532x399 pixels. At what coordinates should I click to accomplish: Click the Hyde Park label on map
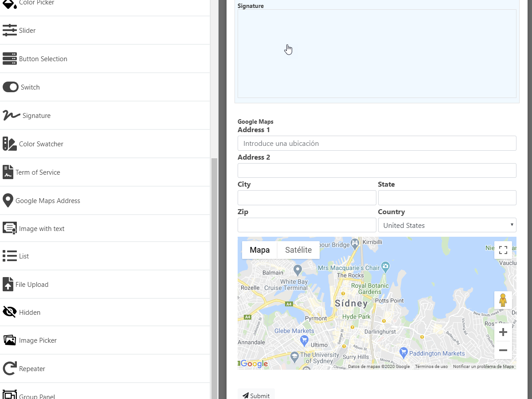tap(356, 317)
